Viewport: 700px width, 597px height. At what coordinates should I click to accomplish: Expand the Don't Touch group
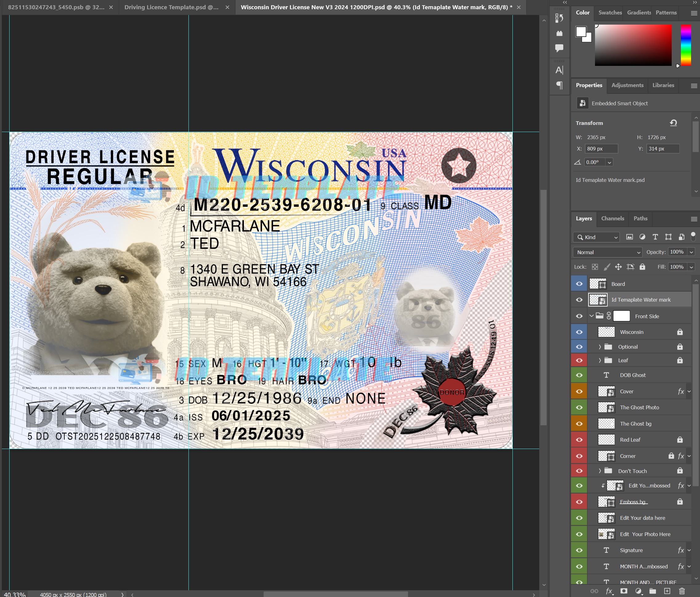tap(600, 471)
